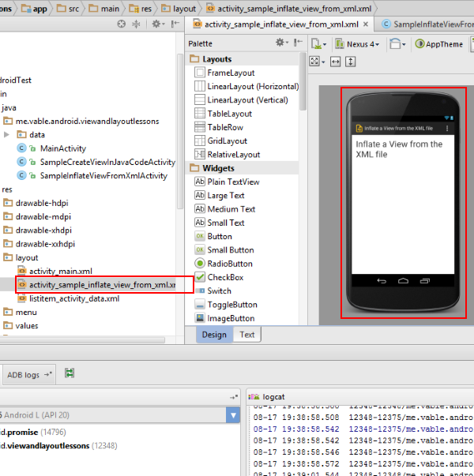The width and height of the screenshot is (474, 476).
Task: Close the activity_sample_inflate_view_from_xml.xml editor tab
Action: click(366, 24)
